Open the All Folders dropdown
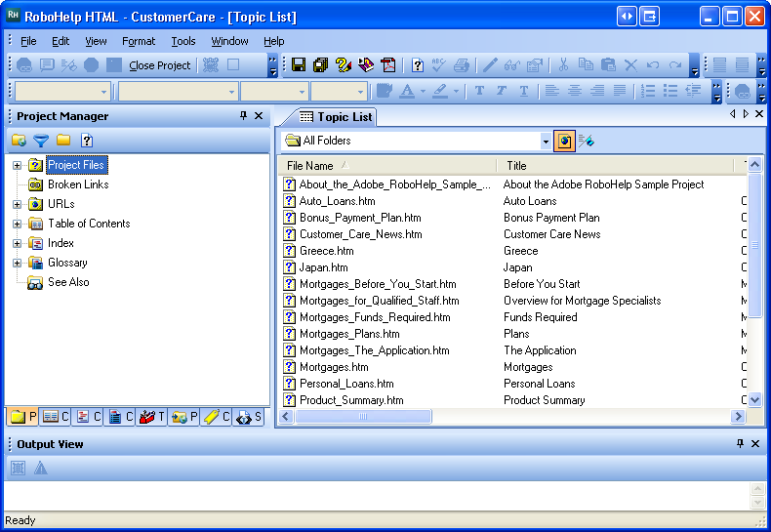Image resolution: width=771 pixels, height=532 pixels. point(546,142)
